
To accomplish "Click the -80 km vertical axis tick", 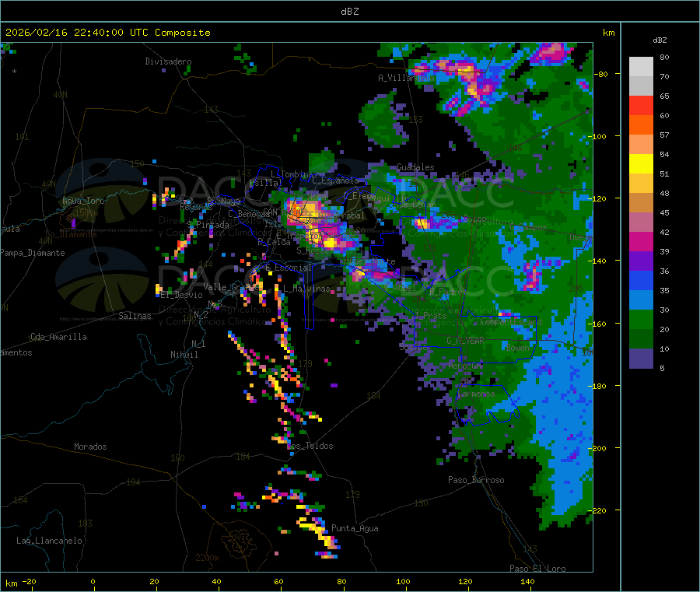I will [602, 74].
